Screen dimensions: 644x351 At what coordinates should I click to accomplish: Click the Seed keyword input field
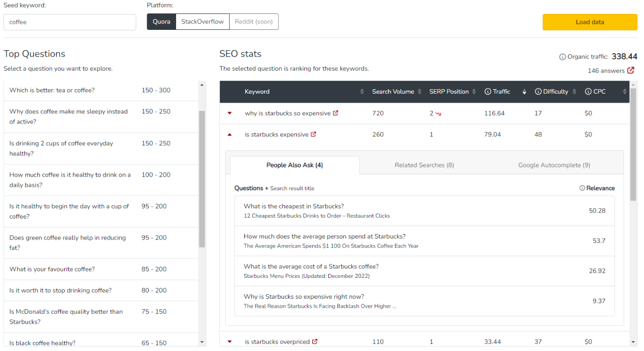click(x=70, y=22)
